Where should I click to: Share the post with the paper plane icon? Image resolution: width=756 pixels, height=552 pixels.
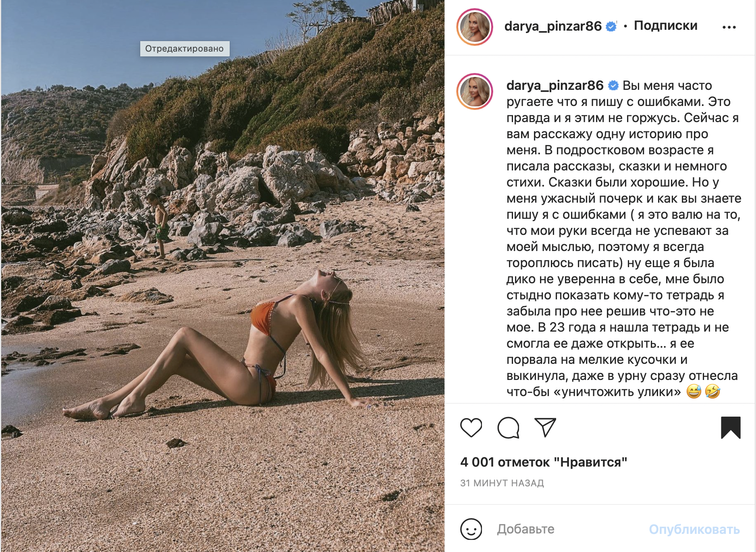(x=545, y=427)
